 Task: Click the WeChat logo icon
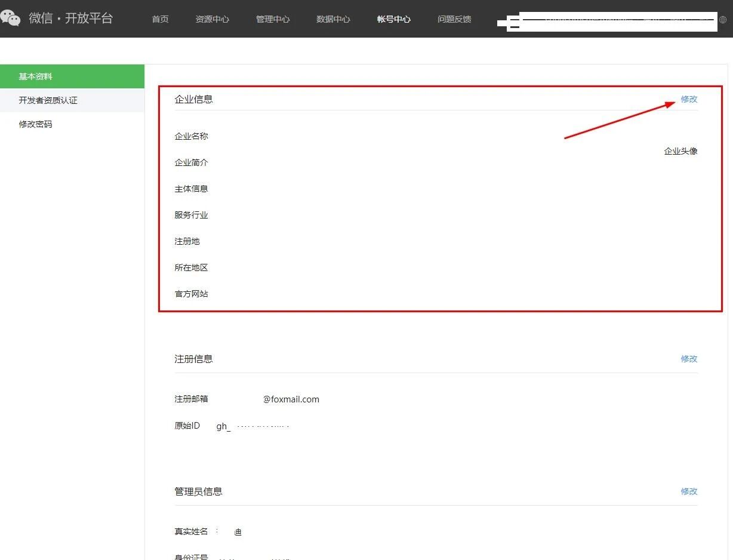[x=10, y=18]
